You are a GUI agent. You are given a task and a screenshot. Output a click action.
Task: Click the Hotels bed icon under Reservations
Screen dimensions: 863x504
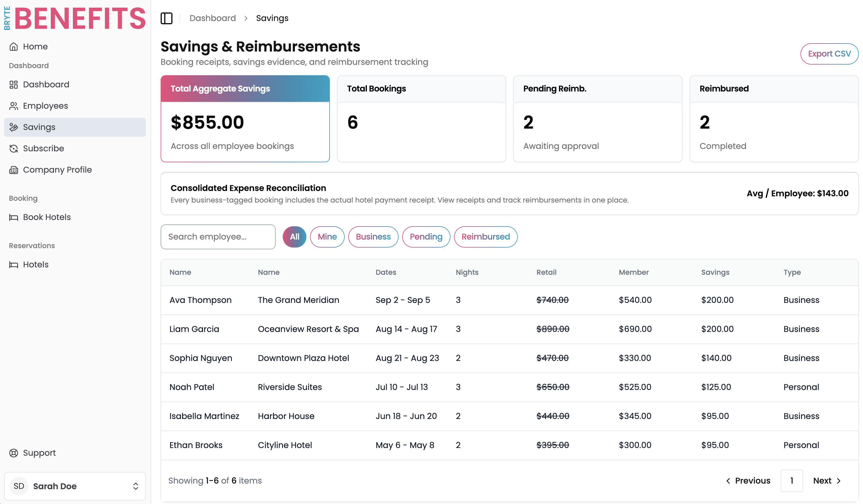14,264
